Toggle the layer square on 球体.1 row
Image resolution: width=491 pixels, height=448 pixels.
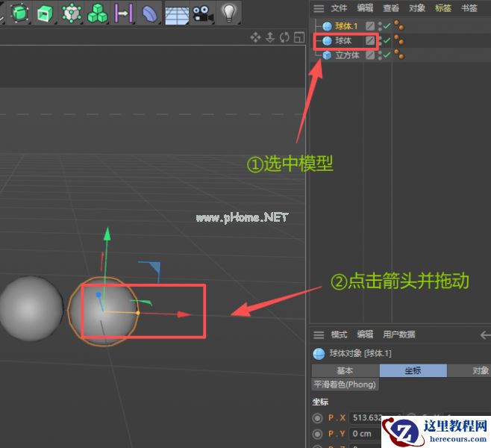[x=370, y=26]
